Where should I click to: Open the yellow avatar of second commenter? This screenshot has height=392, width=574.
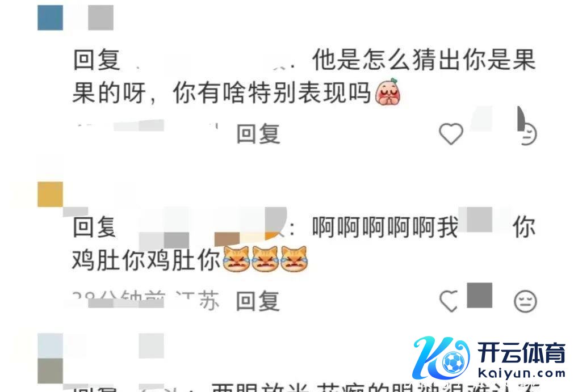pos(50,194)
